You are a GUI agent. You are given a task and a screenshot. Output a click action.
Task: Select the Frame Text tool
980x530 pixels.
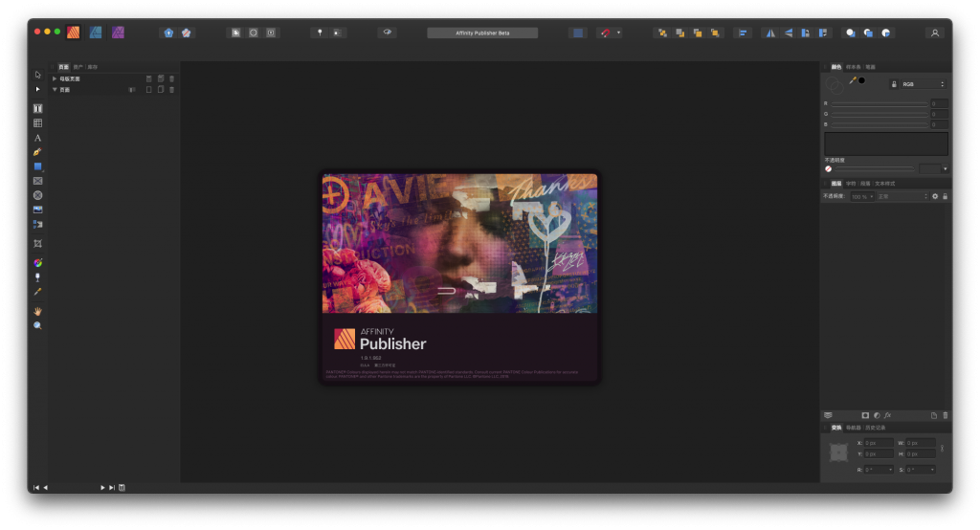[x=37, y=108]
